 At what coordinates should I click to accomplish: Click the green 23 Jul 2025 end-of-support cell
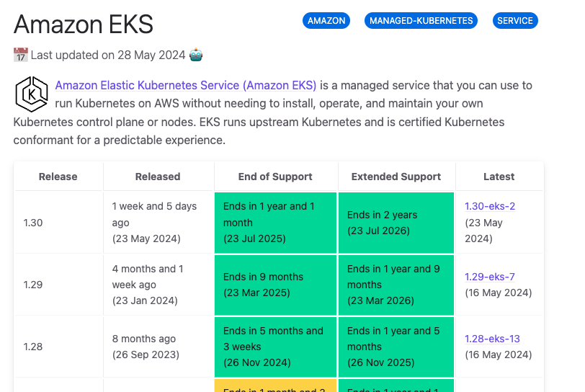tap(275, 223)
